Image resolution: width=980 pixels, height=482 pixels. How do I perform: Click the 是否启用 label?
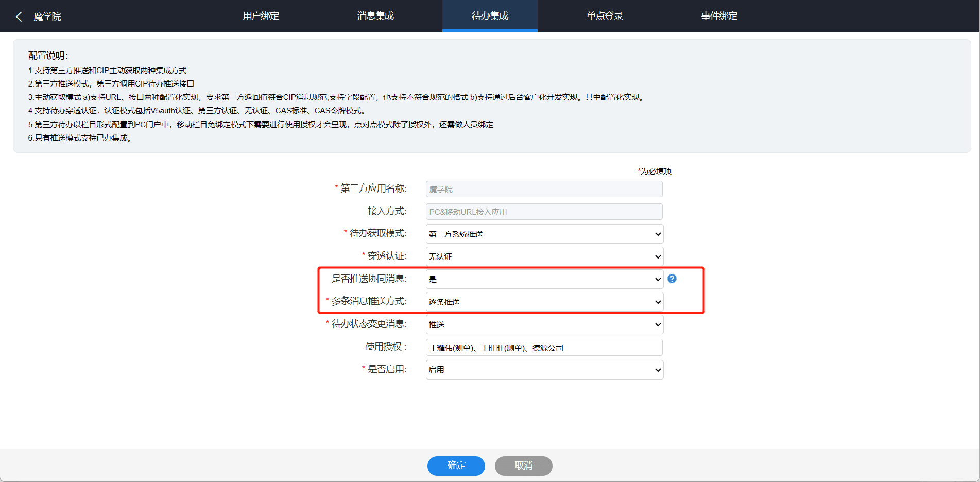[387, 369]
